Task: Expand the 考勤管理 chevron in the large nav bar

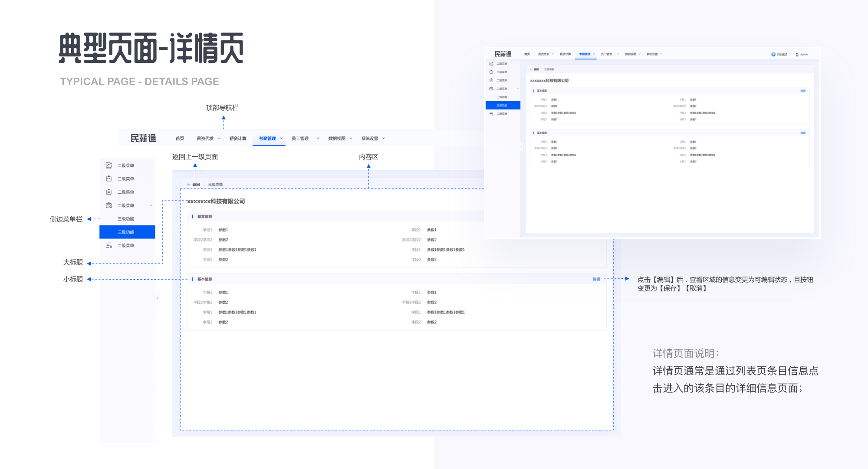Action: 281,139
